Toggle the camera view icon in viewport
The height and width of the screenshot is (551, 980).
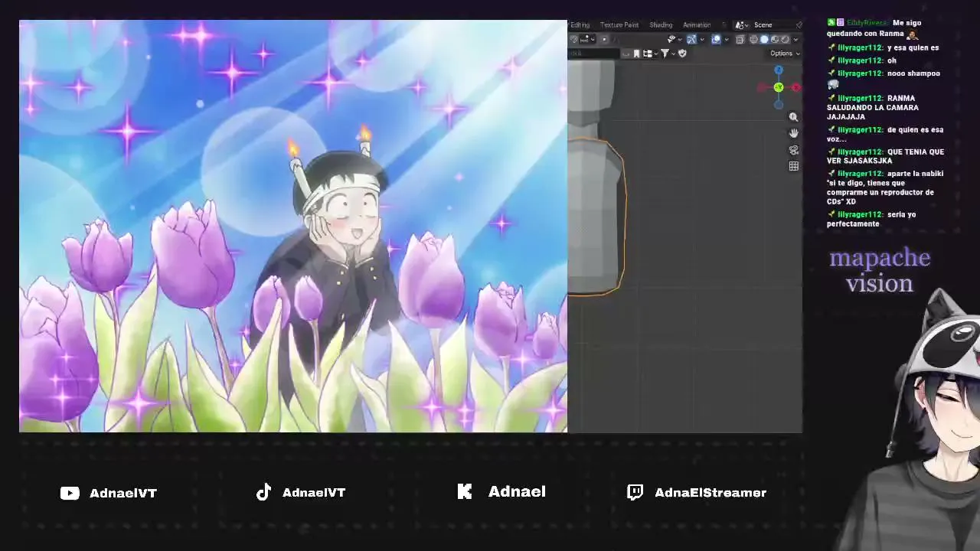click(793, 150)
